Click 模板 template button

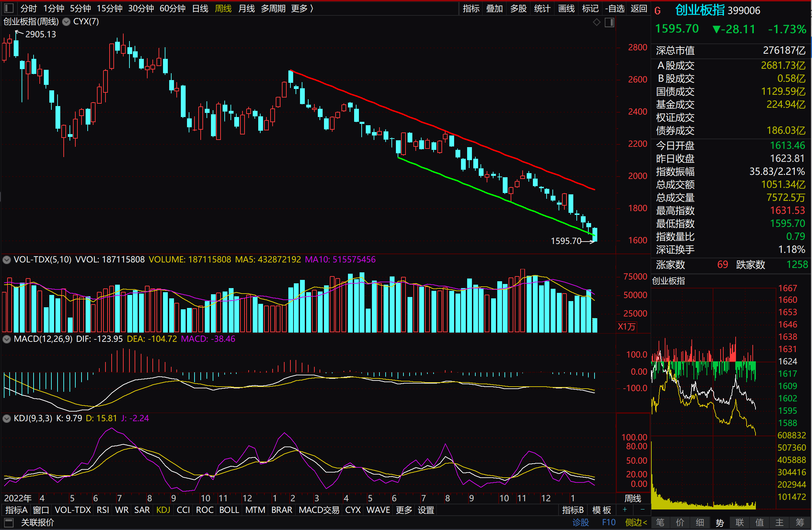[x=602, y=510]
